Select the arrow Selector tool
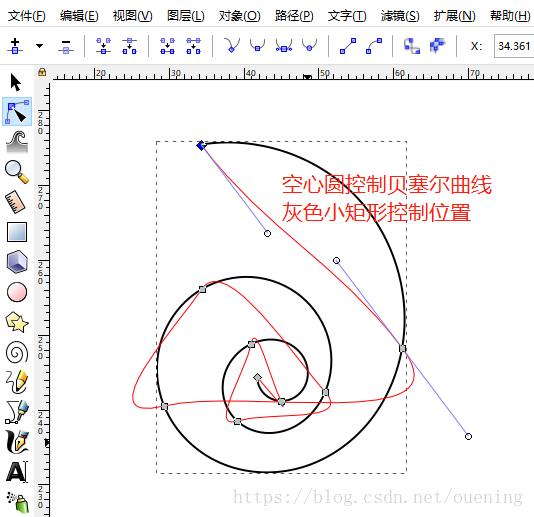Image resolution: width=534 pixels, height=517 pixels. (16, 82)
